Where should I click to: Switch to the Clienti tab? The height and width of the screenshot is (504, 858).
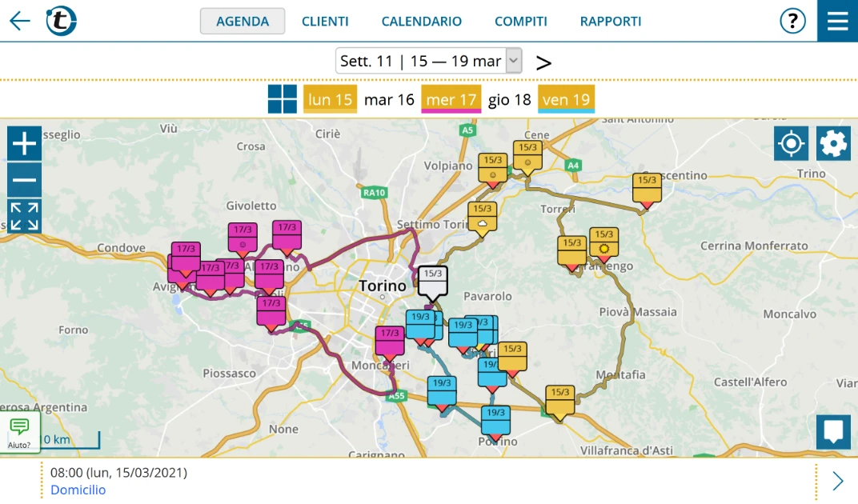325,22
